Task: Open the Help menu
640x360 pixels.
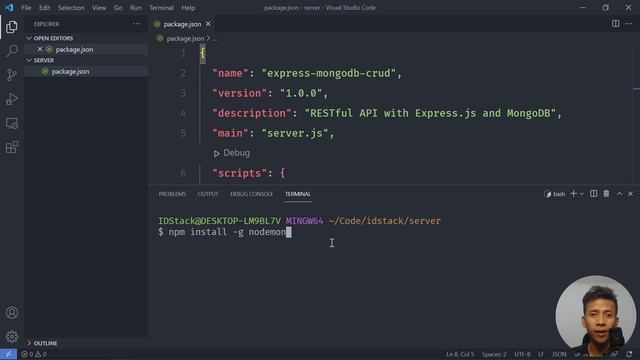Action: [188, 8]
